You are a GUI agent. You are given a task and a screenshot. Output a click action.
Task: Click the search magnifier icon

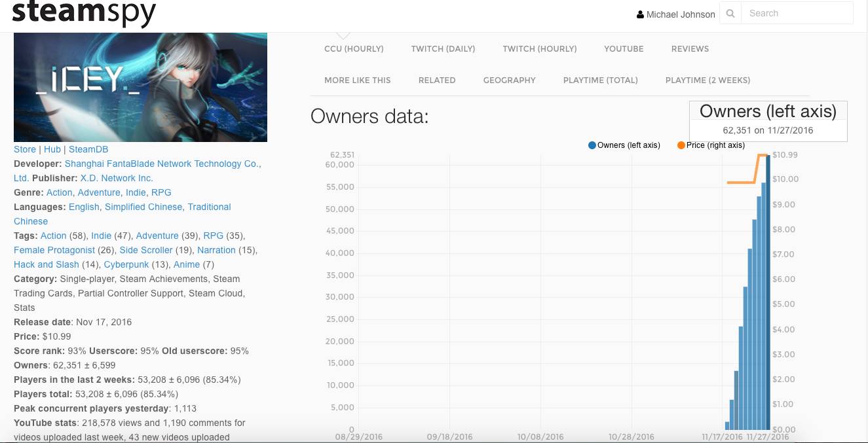coord(730,13)
